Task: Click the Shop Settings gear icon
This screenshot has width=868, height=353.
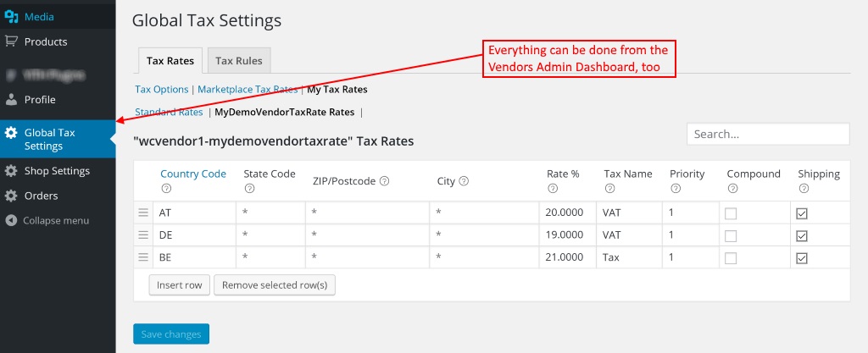Action: tap(11, 171)
